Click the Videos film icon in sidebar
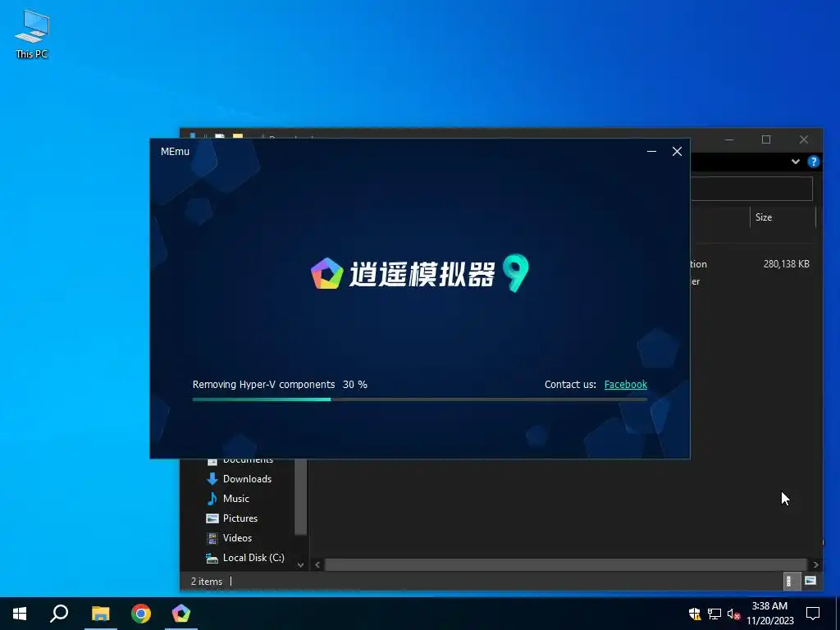840x630 pixels. (212, 538)
